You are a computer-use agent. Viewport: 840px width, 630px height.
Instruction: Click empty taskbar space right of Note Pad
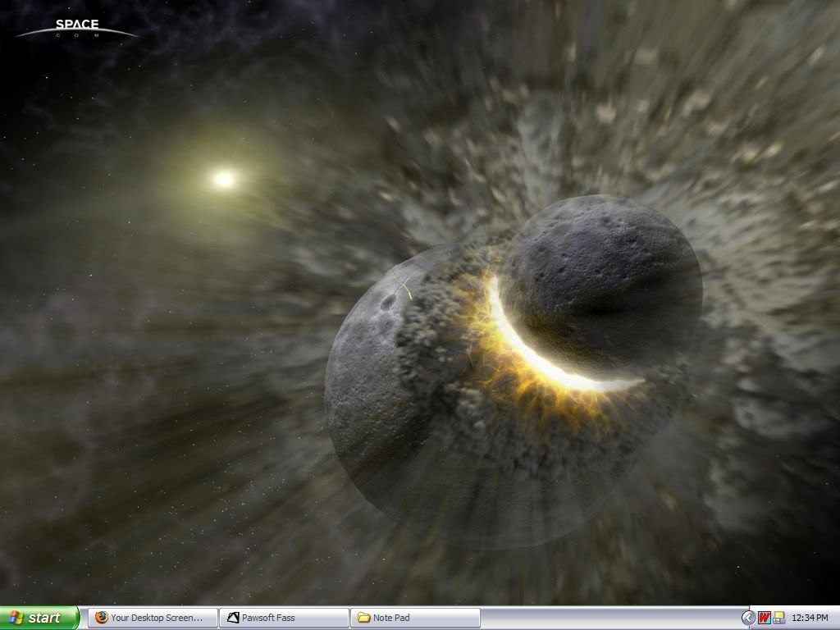click(607, 618)
